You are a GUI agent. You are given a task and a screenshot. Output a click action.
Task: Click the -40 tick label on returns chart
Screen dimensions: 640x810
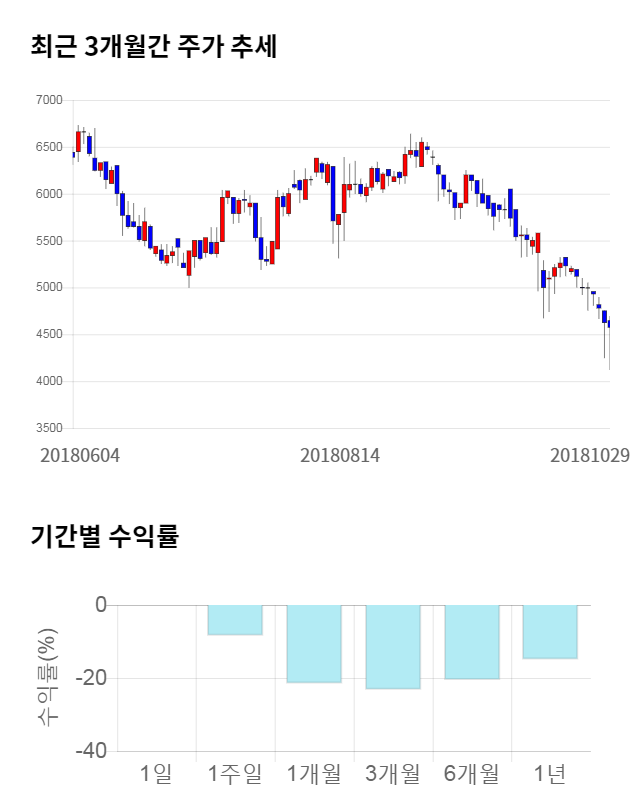click(93, 751)
